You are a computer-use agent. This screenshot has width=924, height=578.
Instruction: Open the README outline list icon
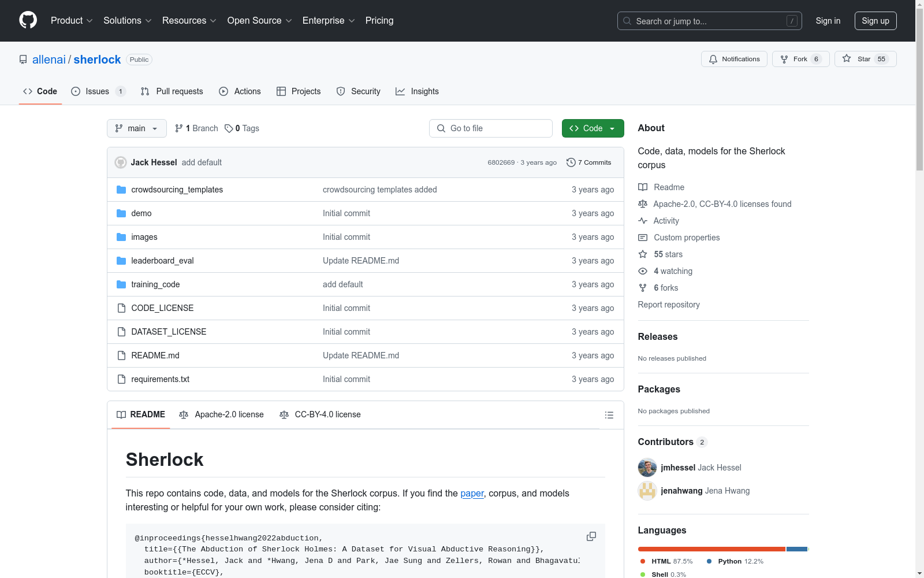609,415
